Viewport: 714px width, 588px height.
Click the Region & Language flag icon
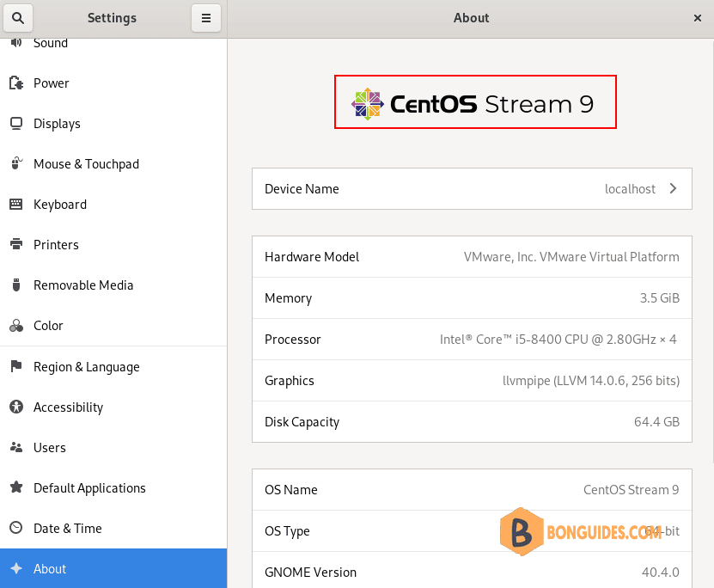click(16, 366)
